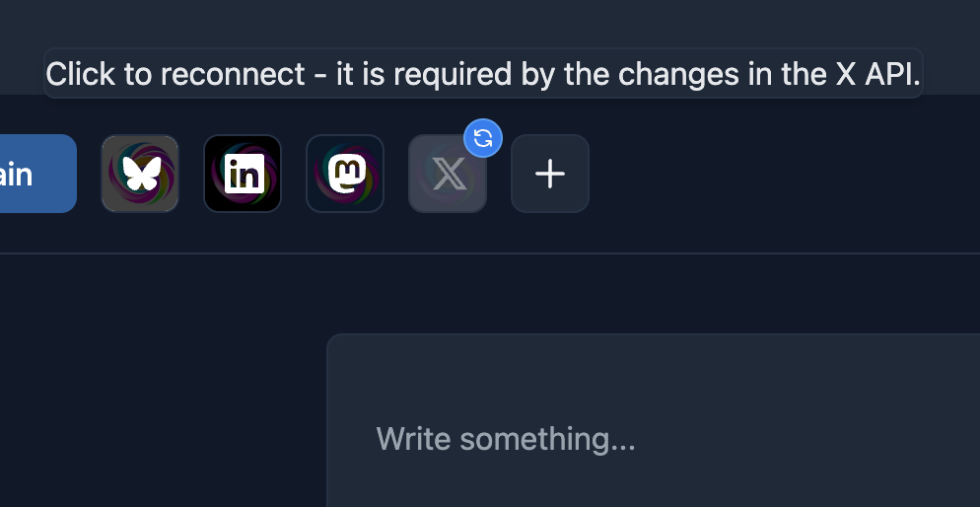
Task: Click the blue reconnect sync badge
Action: [483, 139]
